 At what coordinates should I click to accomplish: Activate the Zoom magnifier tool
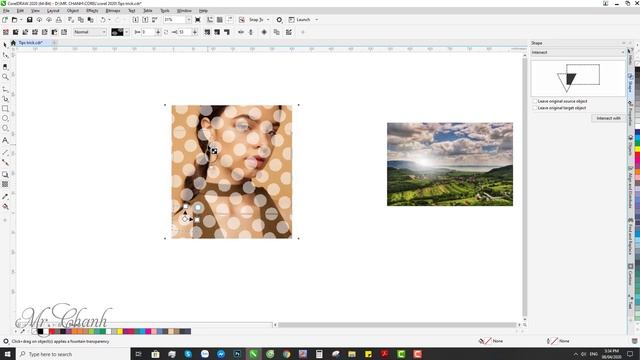5,77
